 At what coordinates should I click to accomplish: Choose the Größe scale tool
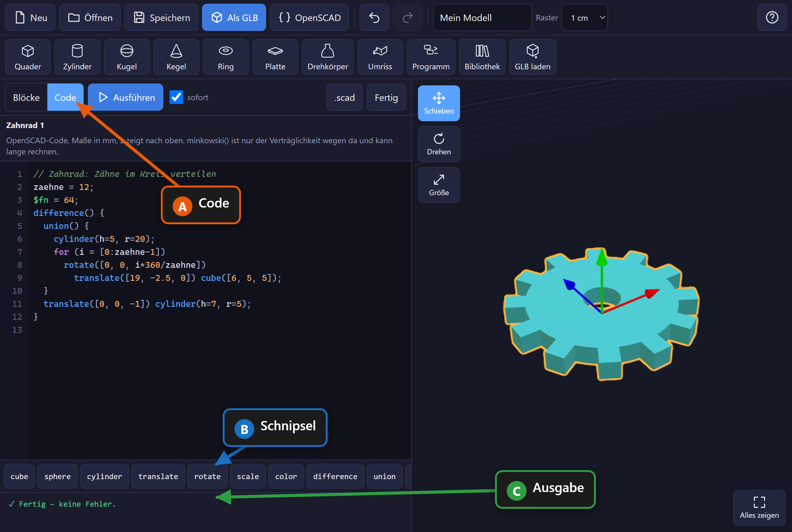(439, 185)
